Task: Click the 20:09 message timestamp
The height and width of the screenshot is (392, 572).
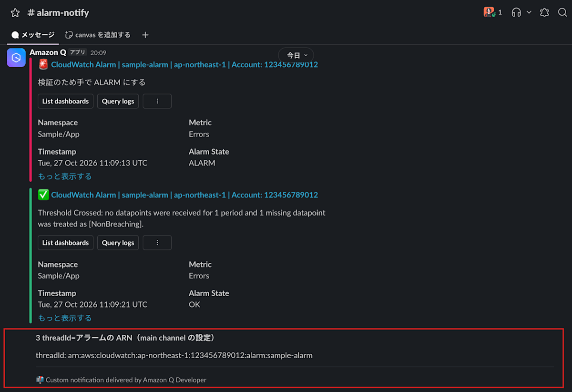Action: [x=98, y=53]
